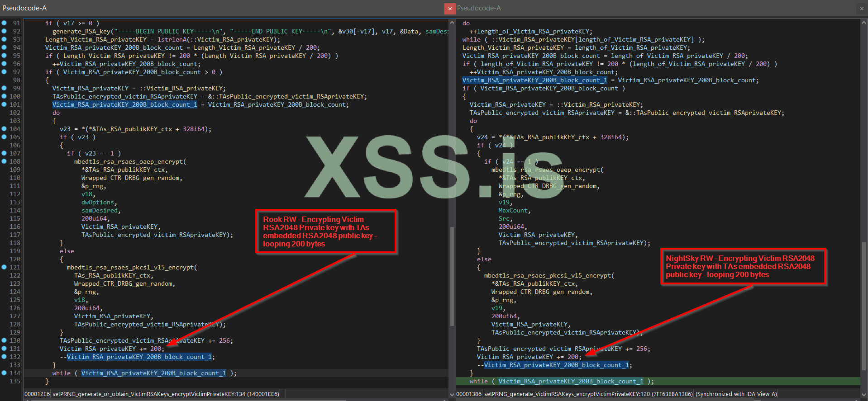Viewport: 868px width, 401px height.
Task: Close the left Pseudocode-A tab with red X
Action: click(449, 8)
